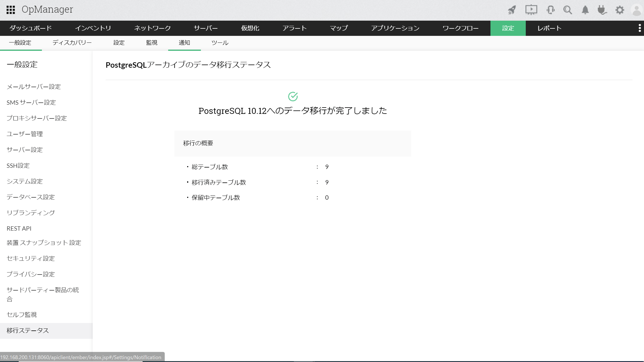Screen dimensions: 644x362
Task: Open メールサーバー設定 in sidebar
Action: pyautogui.click(x=34, y=87)
